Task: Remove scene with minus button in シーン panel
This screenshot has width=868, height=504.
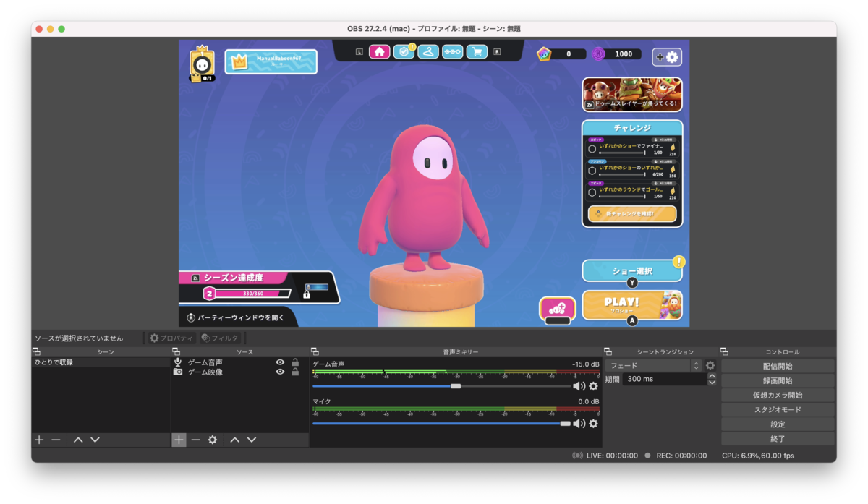Action: 56,440
